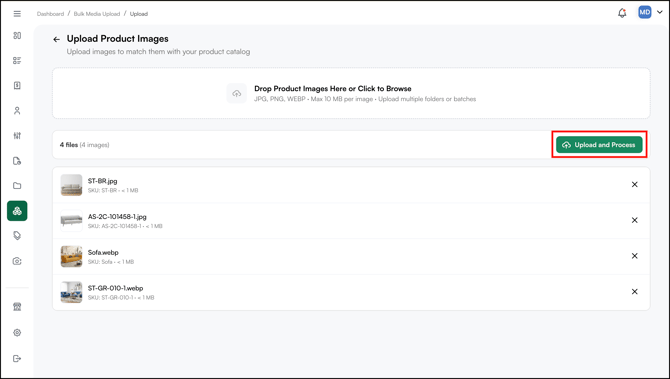The height and width of the screenshot is (379, 670).
Task: Open the hamburger menu icon
Action: click(17, 14)
